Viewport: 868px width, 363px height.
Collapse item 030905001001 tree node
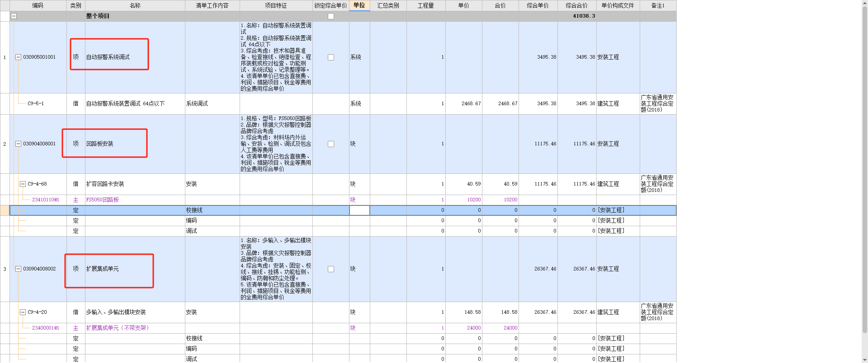tap(19, 57)
